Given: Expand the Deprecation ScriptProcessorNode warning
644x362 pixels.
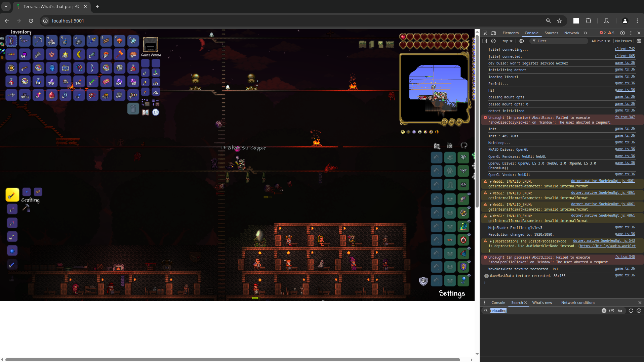Looking at the screenshot, I should tap(491, 241).
